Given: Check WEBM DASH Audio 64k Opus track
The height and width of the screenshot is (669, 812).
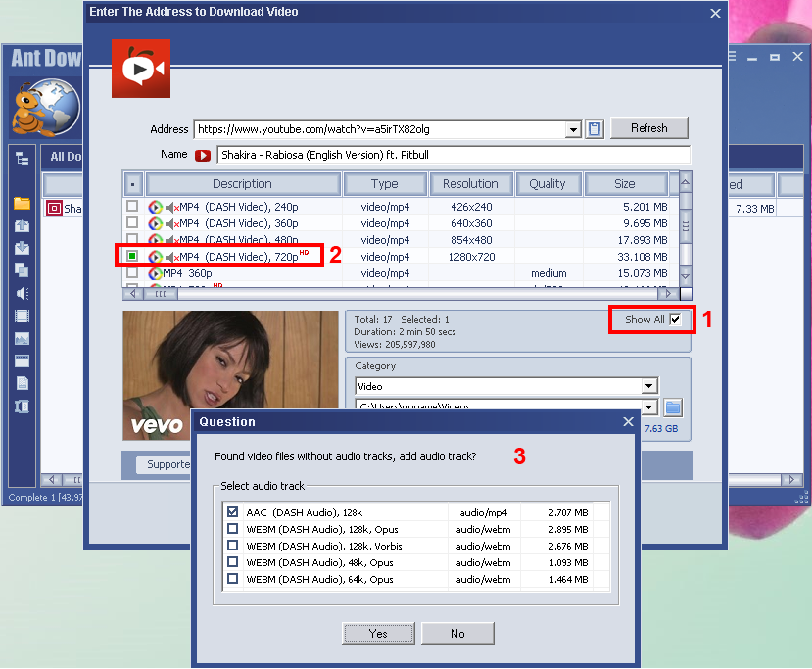Looking at the screenshot, I should click(x=232, y=578).
